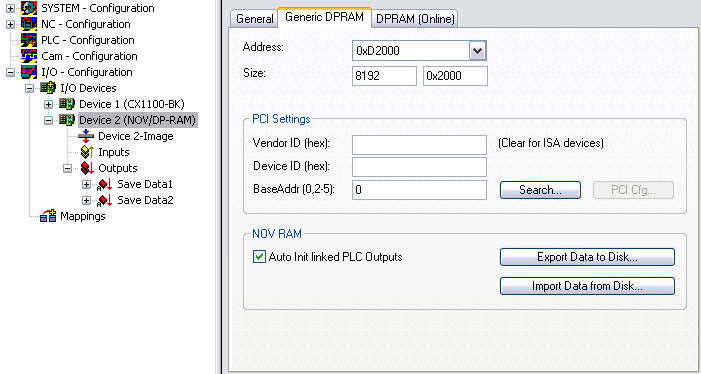Expand the NC - Configuration node

click(x=10, y=24)
